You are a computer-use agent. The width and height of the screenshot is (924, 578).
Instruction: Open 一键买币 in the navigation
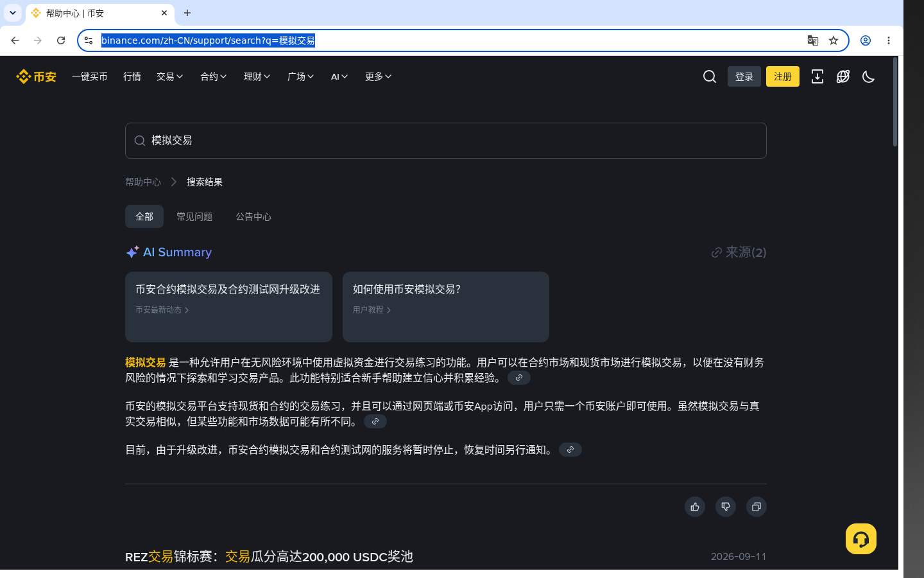point(90,76)
